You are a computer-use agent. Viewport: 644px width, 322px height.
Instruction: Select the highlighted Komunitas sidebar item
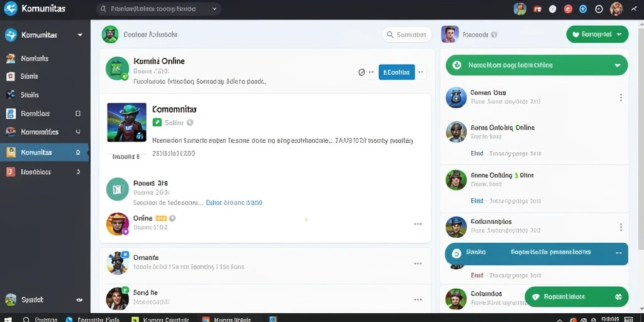(x=45, y=152)
